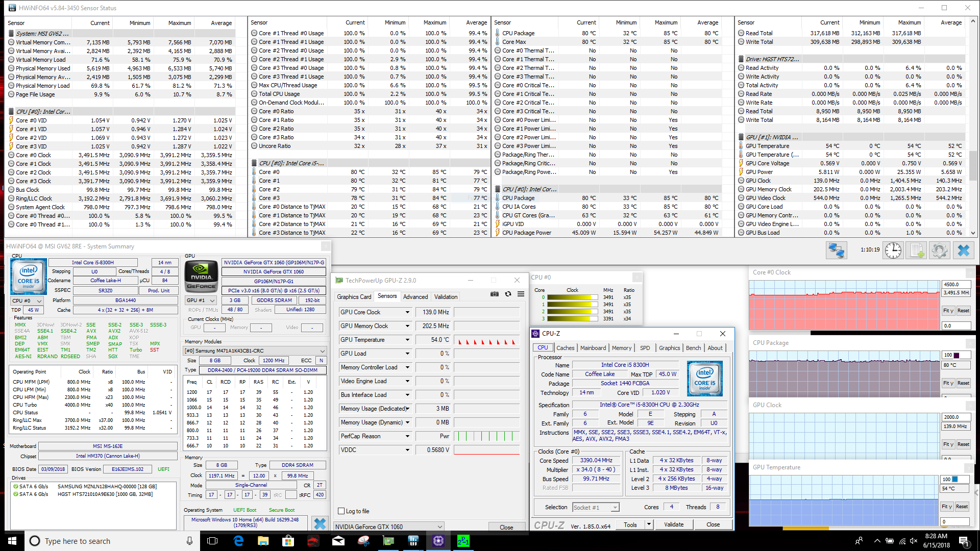The height and width of the screenshot is (551, 980).
Task: Click the blue X close-sensors icon
Action: point(963,251)
